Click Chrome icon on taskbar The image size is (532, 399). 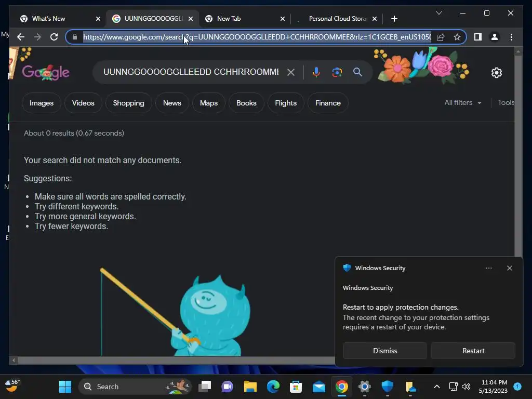(x=342, y=387)
